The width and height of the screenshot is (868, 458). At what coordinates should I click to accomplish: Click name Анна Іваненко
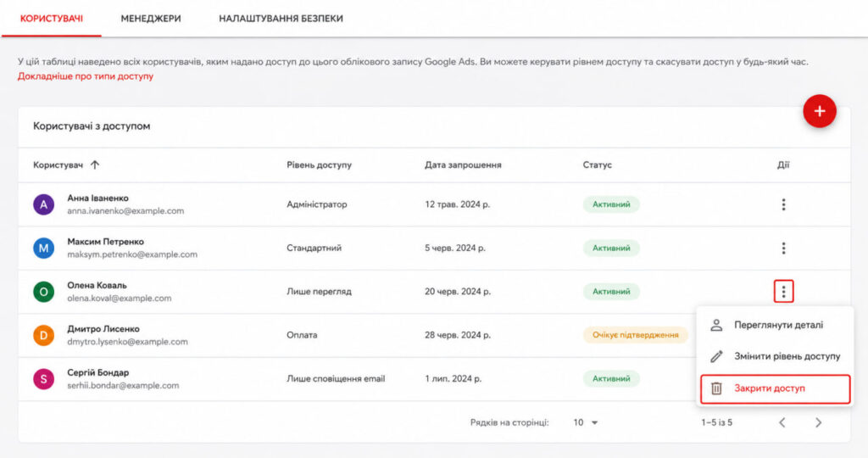(98, 198)
